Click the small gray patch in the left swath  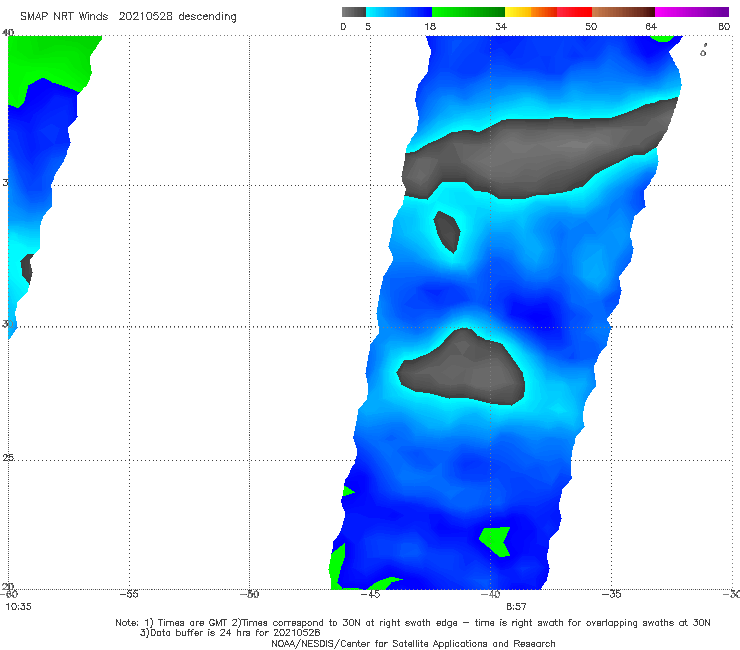pyautogui.click(x=27, y=269)
